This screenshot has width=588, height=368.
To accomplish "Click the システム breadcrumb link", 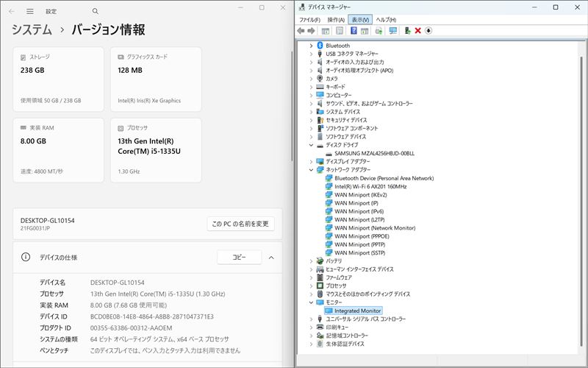I will (32, 30).
